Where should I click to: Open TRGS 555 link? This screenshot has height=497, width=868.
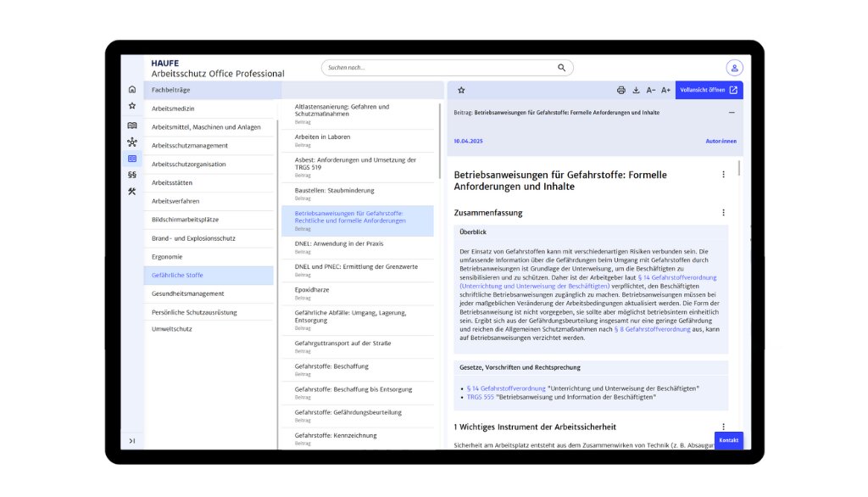(480, 397)
